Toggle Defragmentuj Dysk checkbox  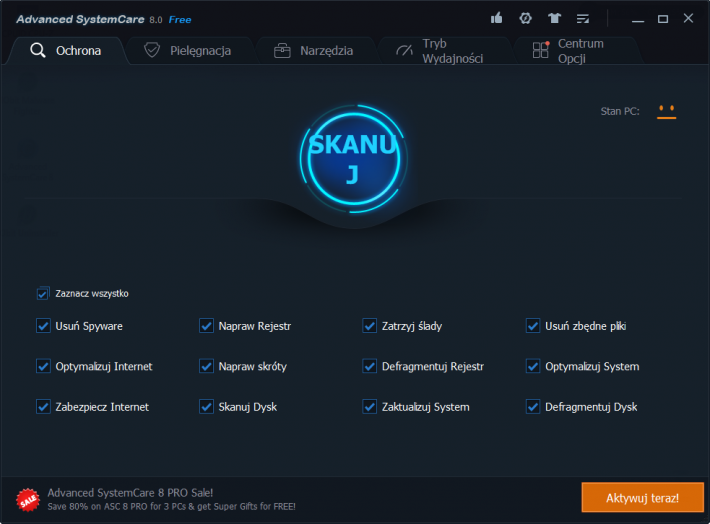coord(533,407)
